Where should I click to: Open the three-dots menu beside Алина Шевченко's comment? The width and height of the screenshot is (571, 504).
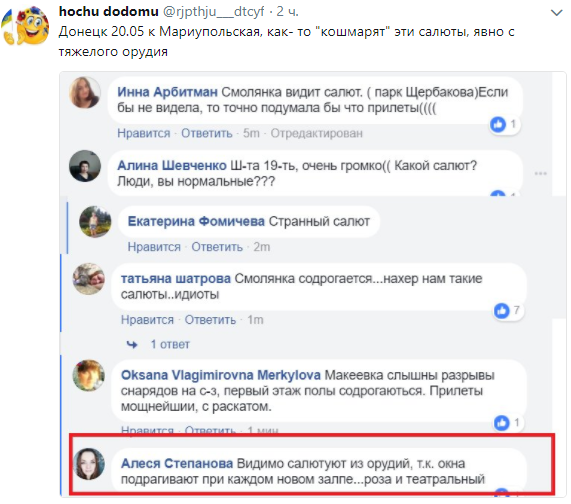pos(540,173)
